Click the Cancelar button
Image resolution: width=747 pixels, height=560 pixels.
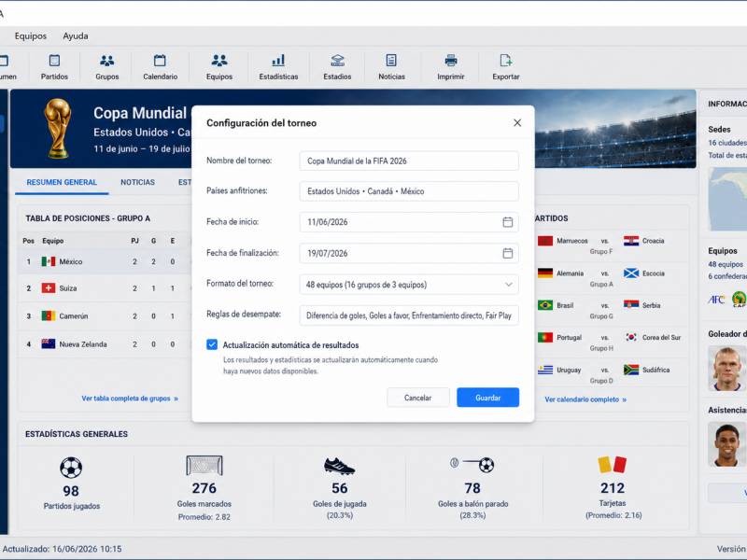pyautogui.click(x=417, y=398)
